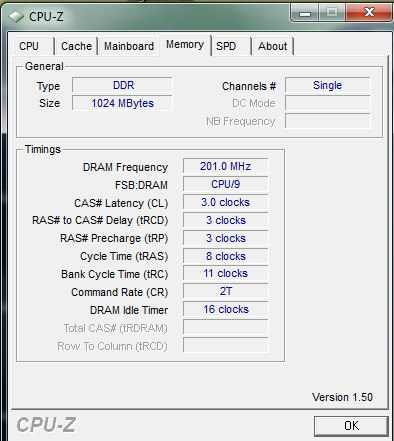Image resolution: width=394 pixels, height=441 pixels.
Task: Click the Cycle Time value 8 clocks
Action: point(226,256)
